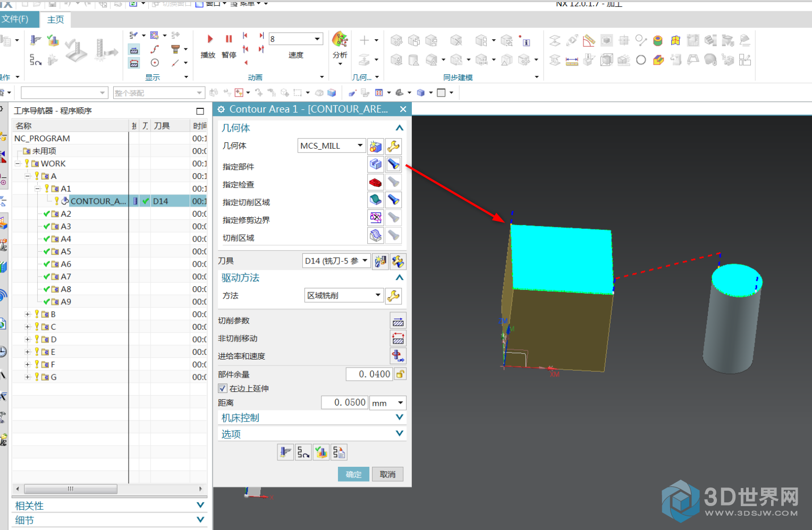Open Feeds and Speeds (进给率和速度) icon
The image size is (812, 530).
pyautogui.click(x=398, y=356)
